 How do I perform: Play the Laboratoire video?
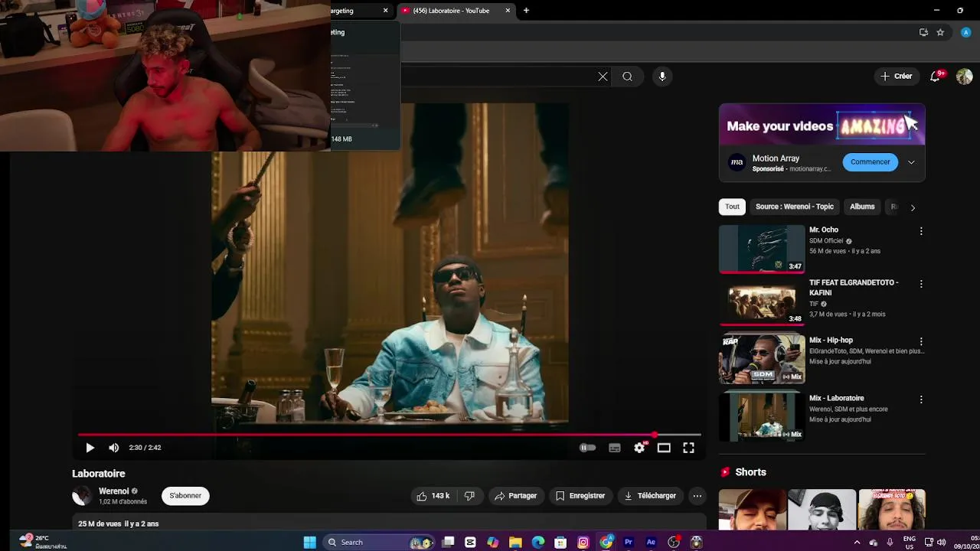[90, 448]
